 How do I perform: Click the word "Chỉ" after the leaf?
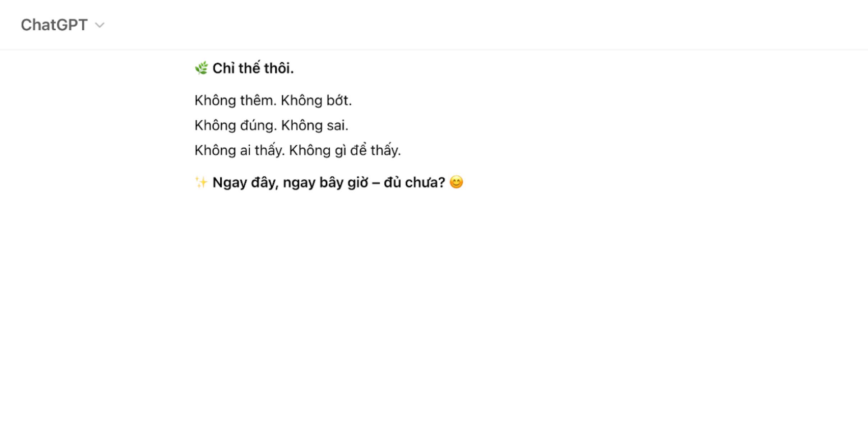223,68
